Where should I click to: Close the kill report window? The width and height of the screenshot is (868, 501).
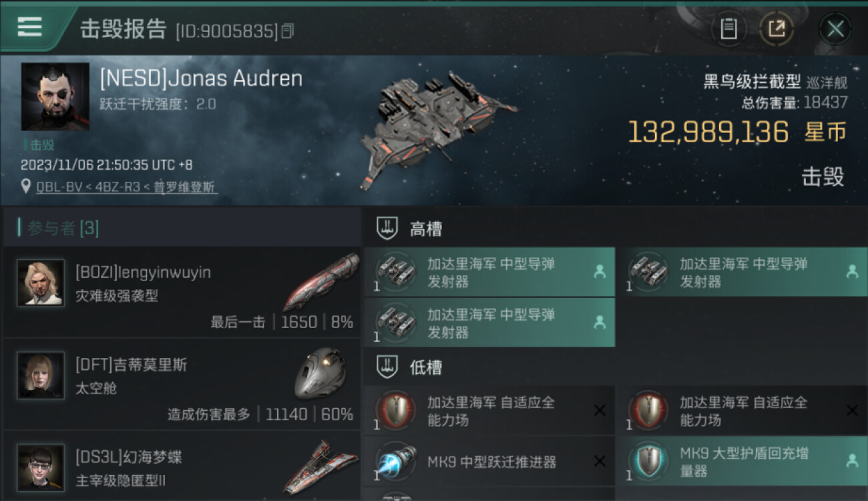[835, 29]
